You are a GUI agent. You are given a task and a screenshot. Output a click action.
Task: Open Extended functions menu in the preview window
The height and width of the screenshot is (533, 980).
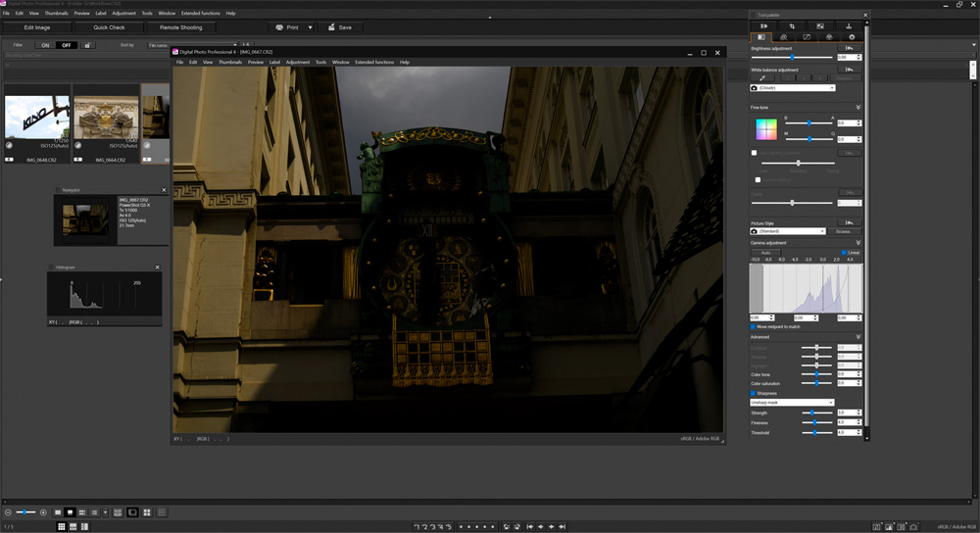[x=374, y=63]
